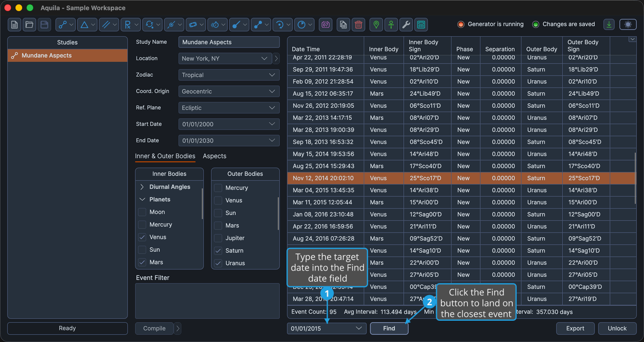Click the green location pin icon
This screenshot has width=644, height=342.
pos(376,25)
